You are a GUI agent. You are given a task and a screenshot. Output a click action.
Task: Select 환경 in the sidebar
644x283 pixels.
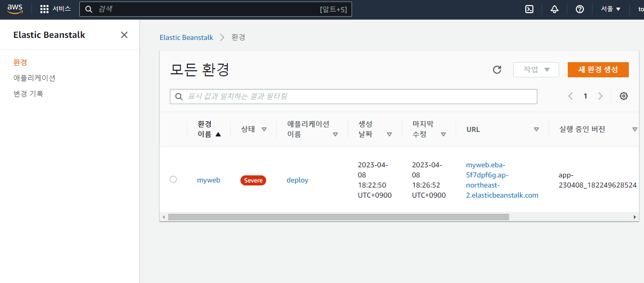point(20,62)
